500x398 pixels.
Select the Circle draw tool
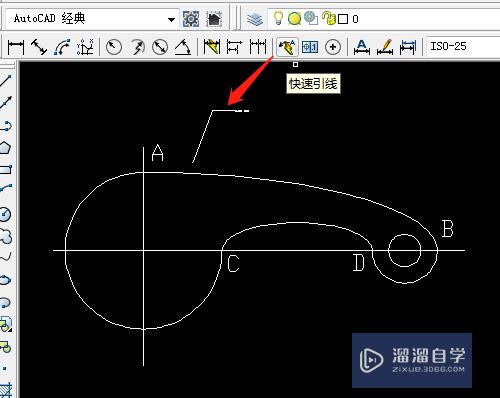(x=5, y=214)
